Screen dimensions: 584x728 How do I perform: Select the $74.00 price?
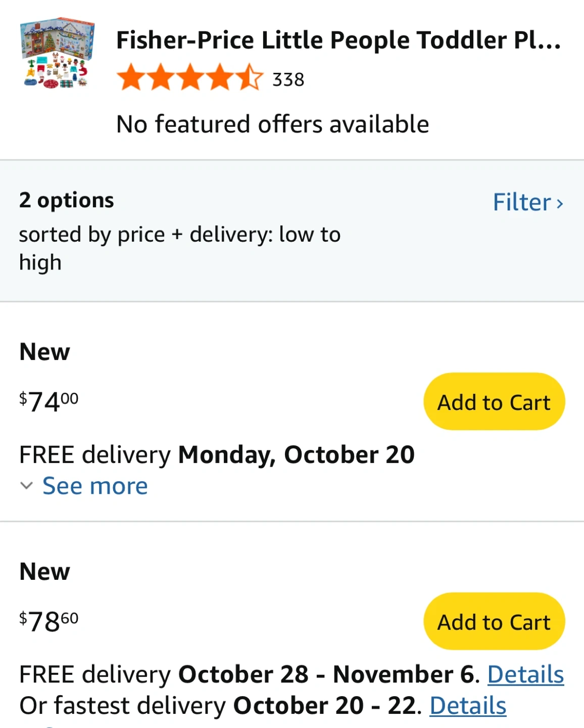(x=49, y=402)
